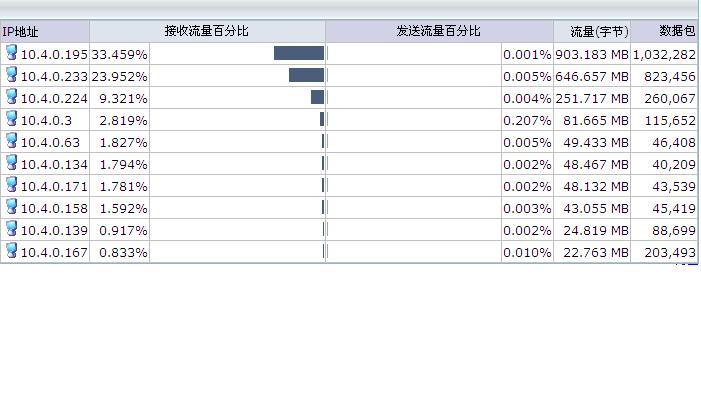This screenshot has width=701, height=400.
Task: Sort table by 流量(字节) header
Action: click(591, 31)
